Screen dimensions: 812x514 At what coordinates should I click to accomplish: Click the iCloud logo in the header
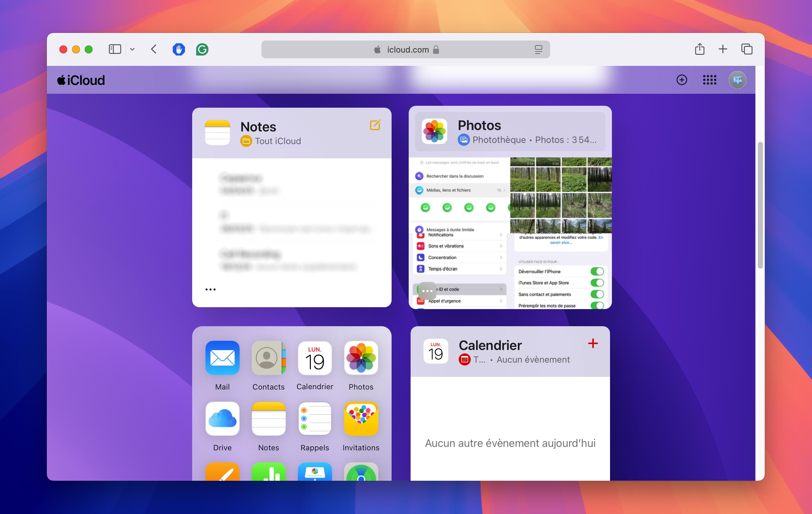tap(81, 80)
